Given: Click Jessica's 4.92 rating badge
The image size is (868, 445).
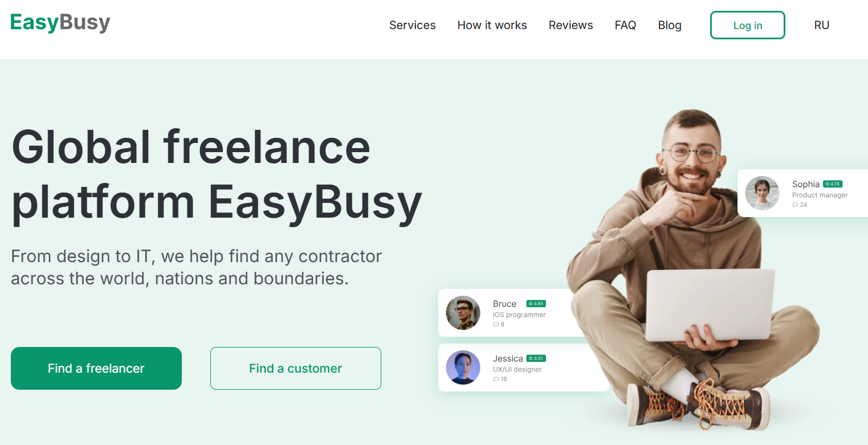Looking at the screenshot, I should point(536,358).
